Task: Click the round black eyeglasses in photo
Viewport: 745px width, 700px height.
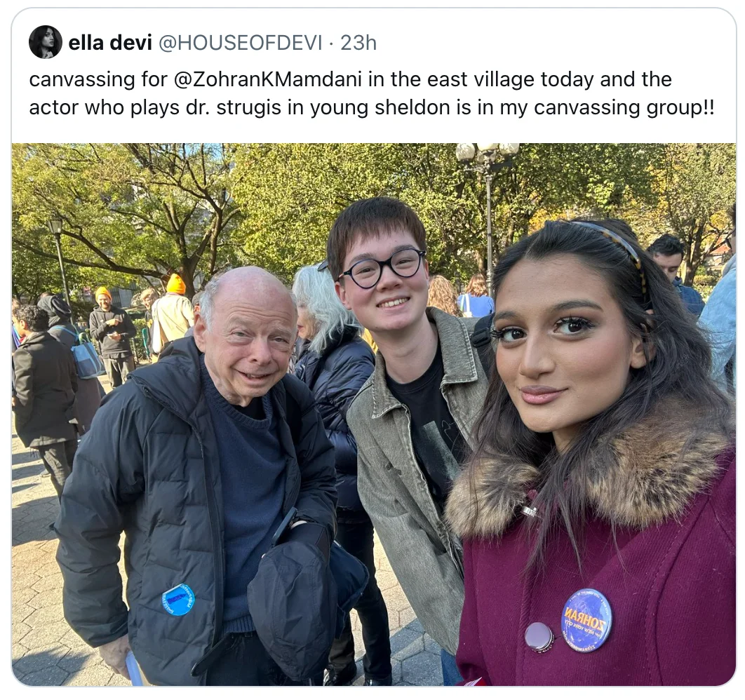Action: click(x=382, y=267)
